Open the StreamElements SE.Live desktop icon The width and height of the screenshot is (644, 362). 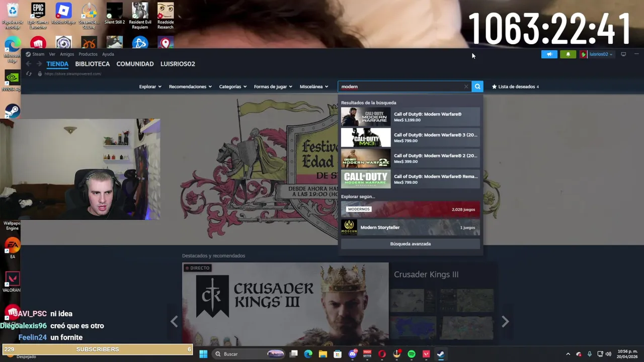[x=89, y=16]
